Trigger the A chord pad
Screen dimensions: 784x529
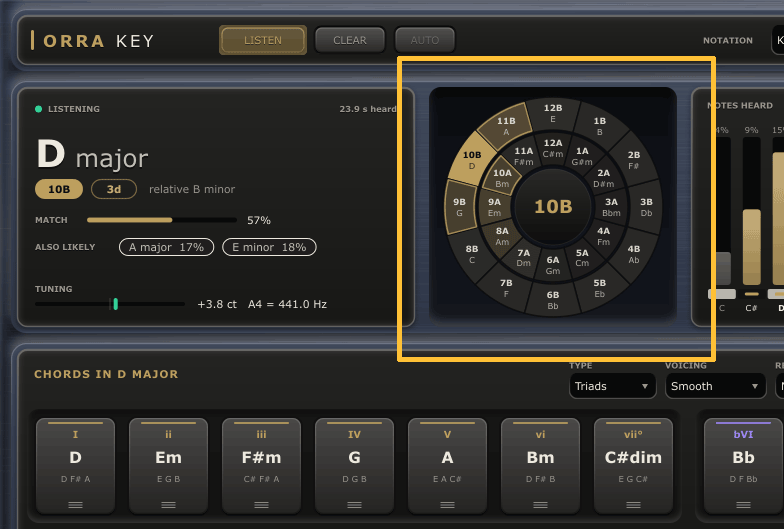[x=448, y=466]
